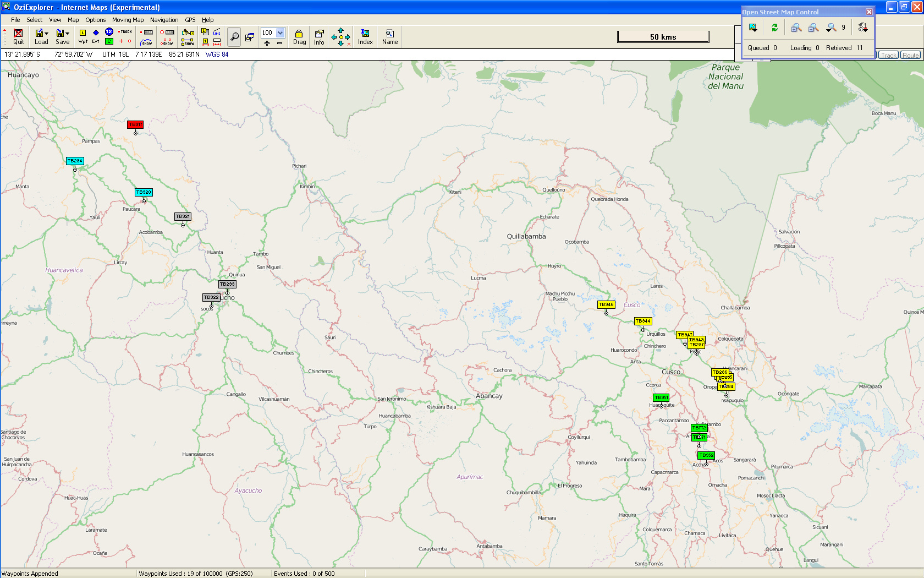924x578 pixels.
Task: Click the Track button
Action: pyautogui.click(x=888, y=55)
